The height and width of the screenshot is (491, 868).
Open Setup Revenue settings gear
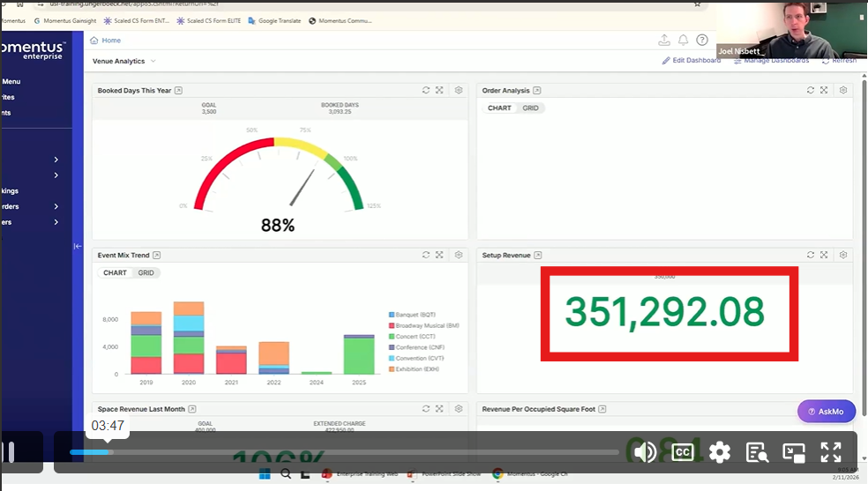843,255
